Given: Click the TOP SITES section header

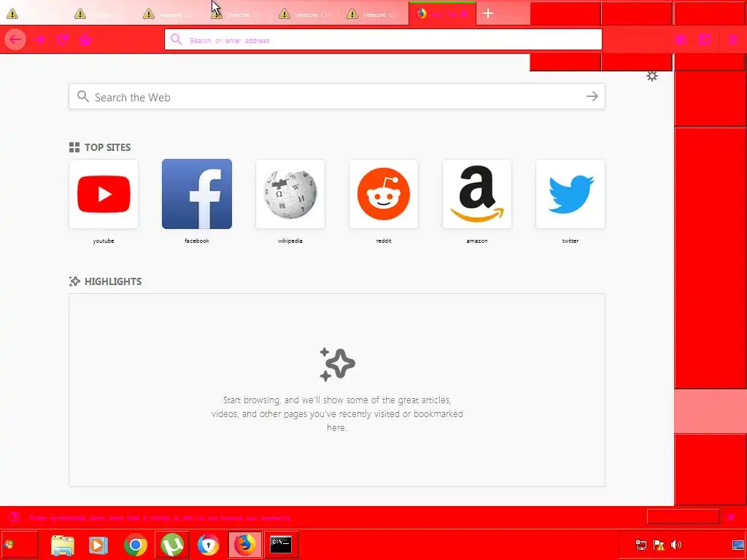Looking at the screenshot, I should (x=108, y=147).
